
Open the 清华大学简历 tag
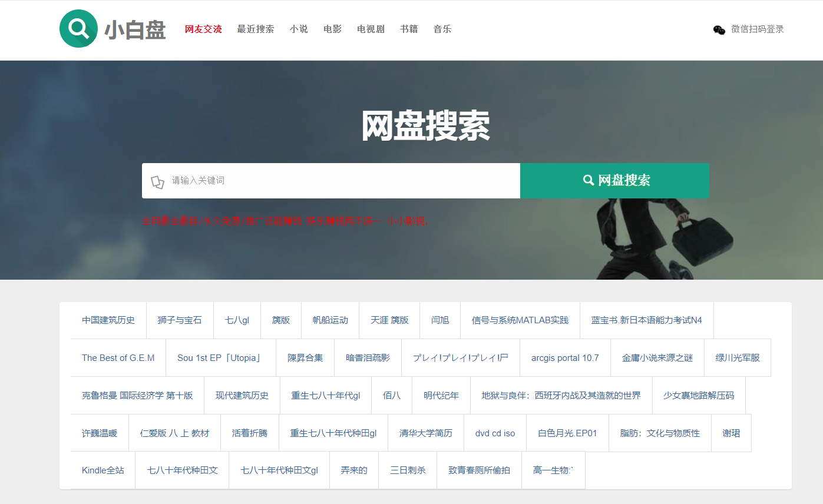click(x=426, y=433)
